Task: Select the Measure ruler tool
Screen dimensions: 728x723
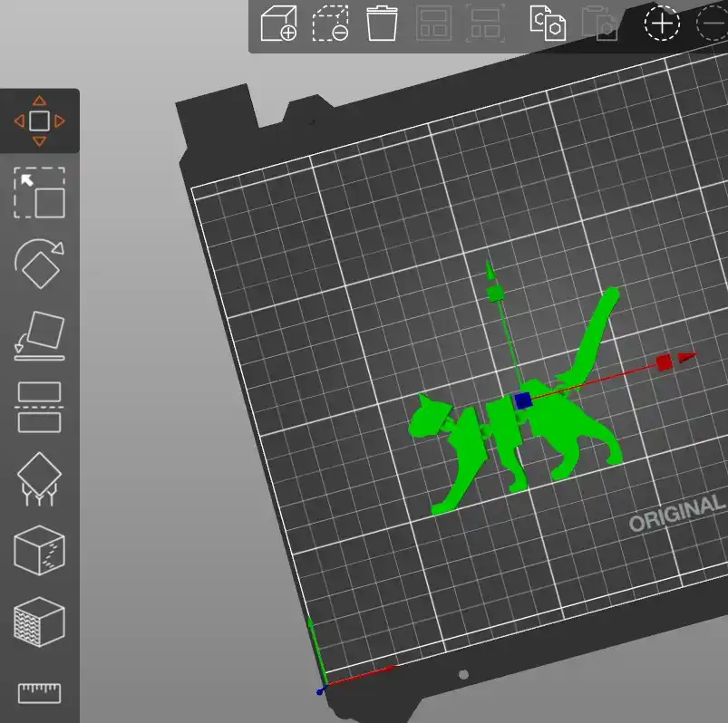Action: 40,693
